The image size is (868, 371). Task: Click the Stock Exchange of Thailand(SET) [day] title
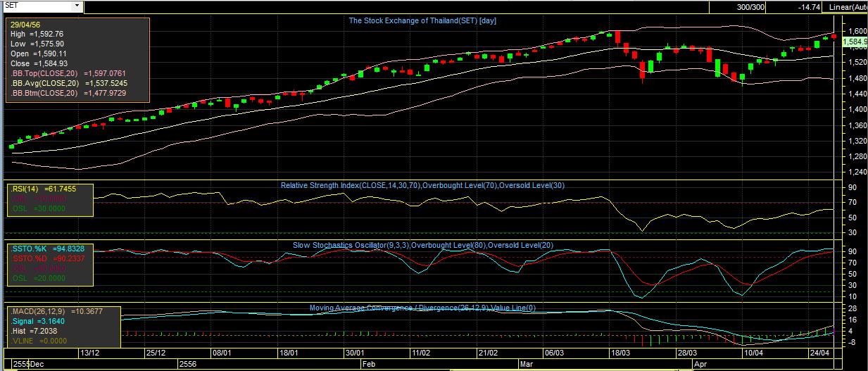pos(423,20)
